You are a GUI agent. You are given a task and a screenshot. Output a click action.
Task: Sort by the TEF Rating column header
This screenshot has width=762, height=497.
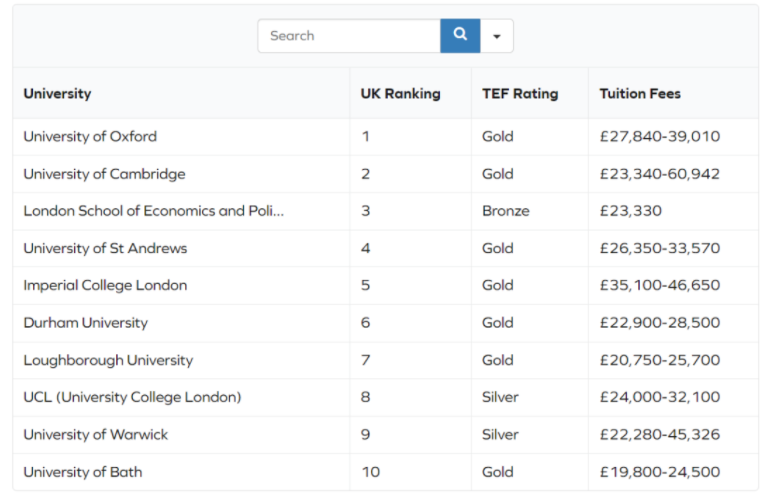point(520,94)
